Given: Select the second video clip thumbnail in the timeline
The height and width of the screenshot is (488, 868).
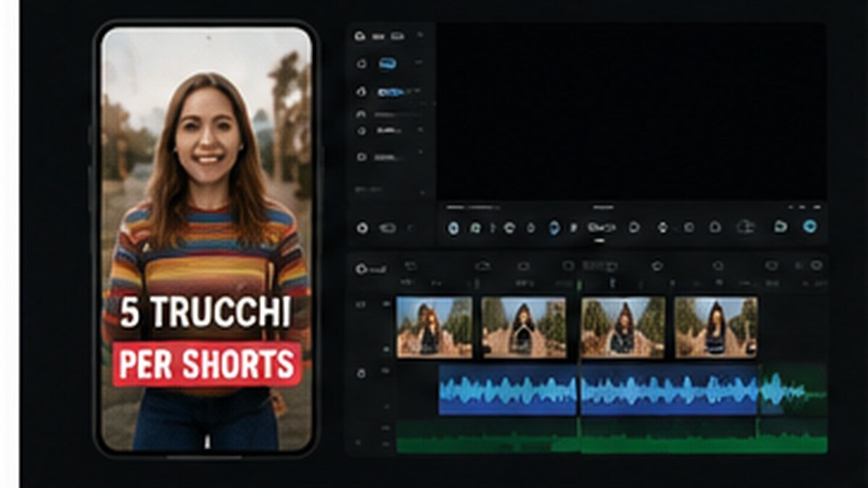Looking at the screenshot, I should (x=524, y=327).
